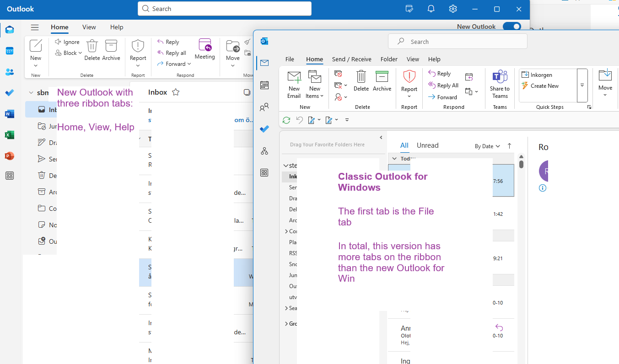The height and width of the screenshot is (364, 619).
Task: Click Send/Receive All Folders sync icon
Action: coord(286,120)
